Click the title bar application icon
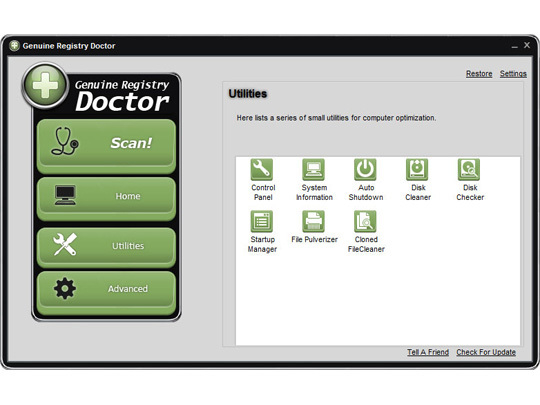This screenshot has height=405, width=540. click(x=14, y=45)
